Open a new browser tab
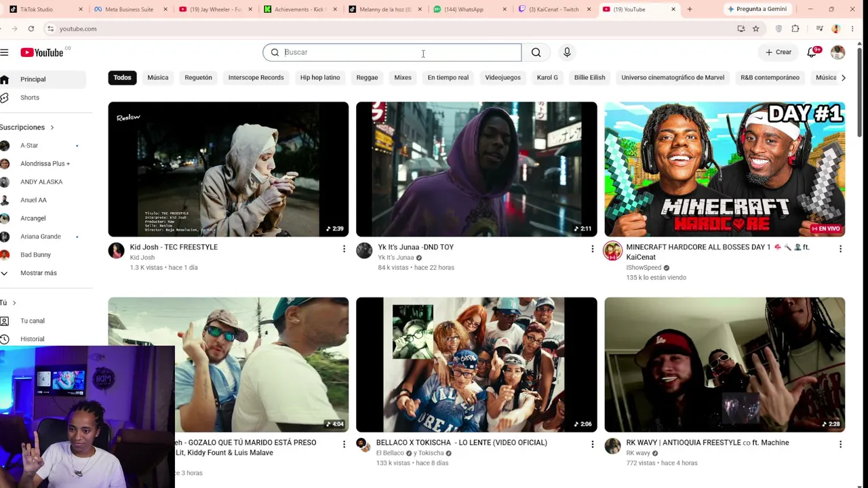This screenshot has width=868, height=488. coord(690,9)
